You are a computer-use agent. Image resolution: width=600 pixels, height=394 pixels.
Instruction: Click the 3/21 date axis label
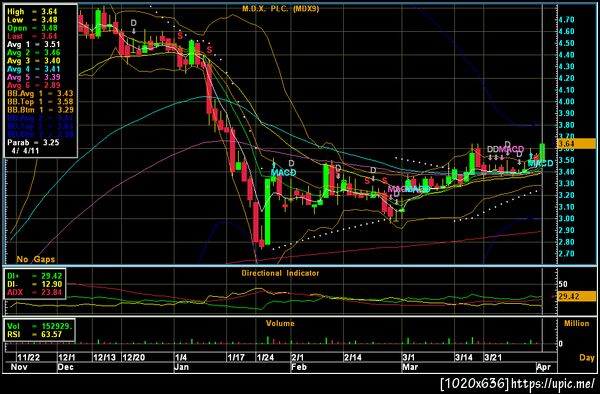(x=493, y=358)
